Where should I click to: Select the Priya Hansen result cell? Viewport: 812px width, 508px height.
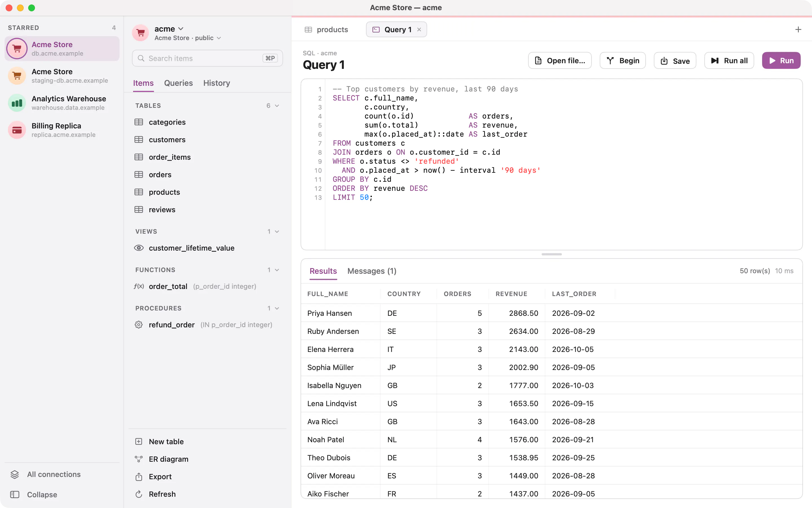tap(341, 313)
